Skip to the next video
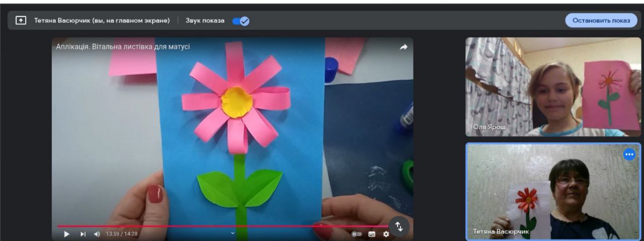This screenshot has height=241, width=644. click(x=84, y=234)
